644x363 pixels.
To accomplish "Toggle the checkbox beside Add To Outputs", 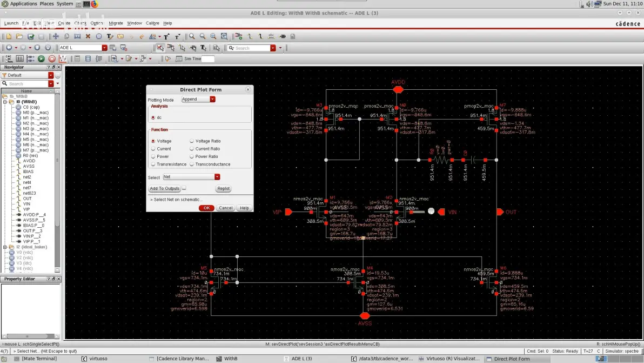I will click(184, 188).
